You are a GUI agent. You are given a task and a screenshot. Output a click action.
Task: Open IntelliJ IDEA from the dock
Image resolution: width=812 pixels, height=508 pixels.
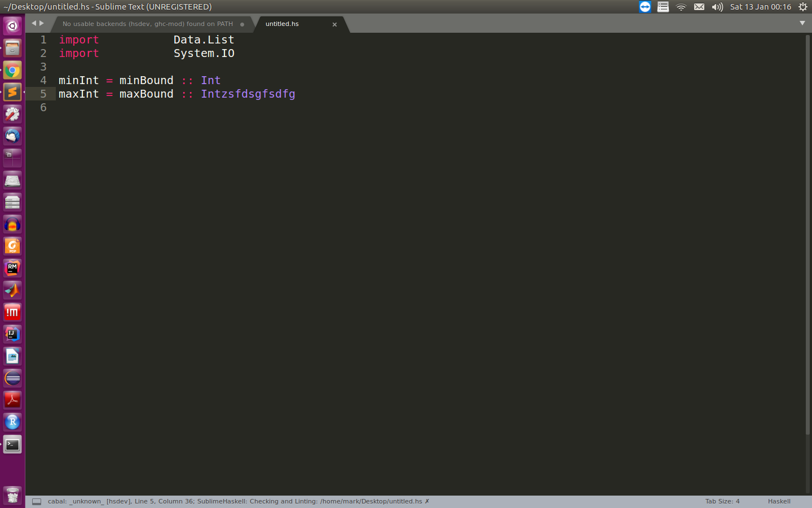click(12, 334)
